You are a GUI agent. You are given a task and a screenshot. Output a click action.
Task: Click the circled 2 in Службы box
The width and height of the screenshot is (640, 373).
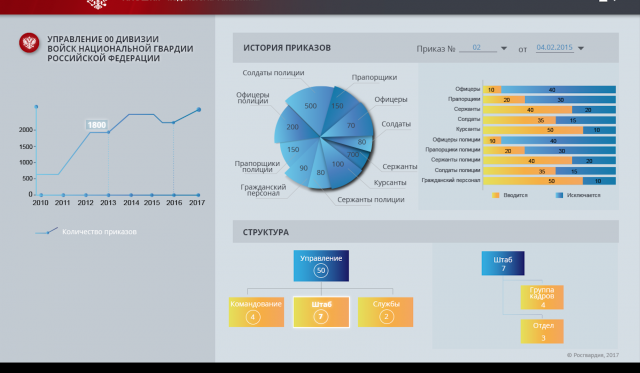click(386, 317)
